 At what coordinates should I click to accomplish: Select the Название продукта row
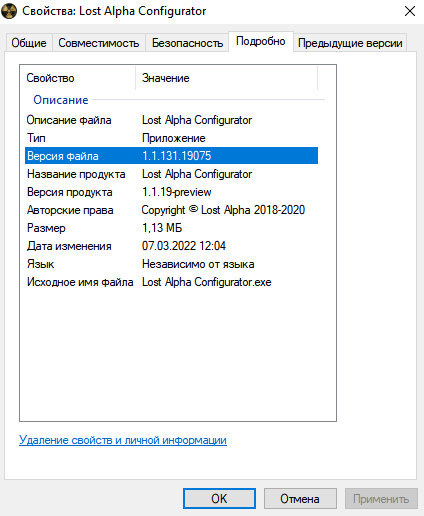(x=172, y=174)
